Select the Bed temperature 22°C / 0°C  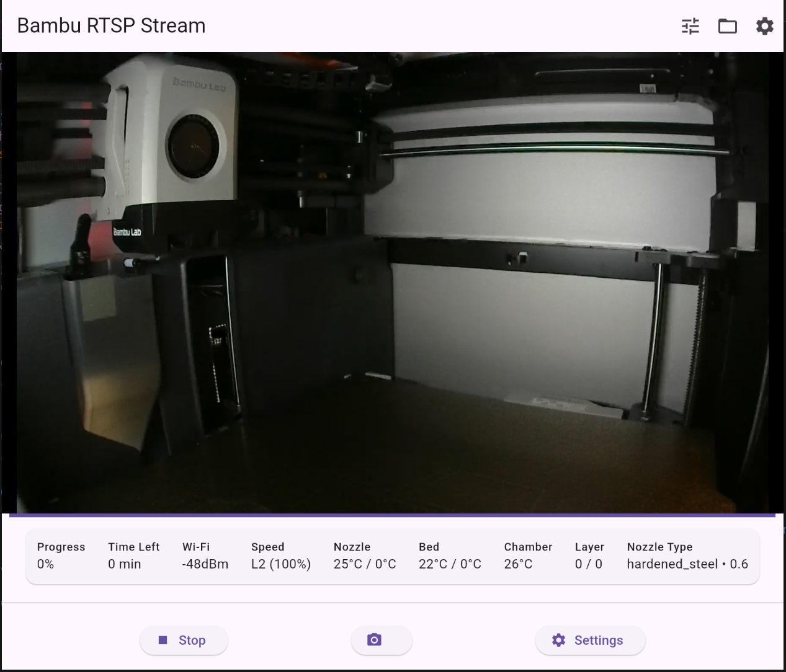click(x=450, y=564)
